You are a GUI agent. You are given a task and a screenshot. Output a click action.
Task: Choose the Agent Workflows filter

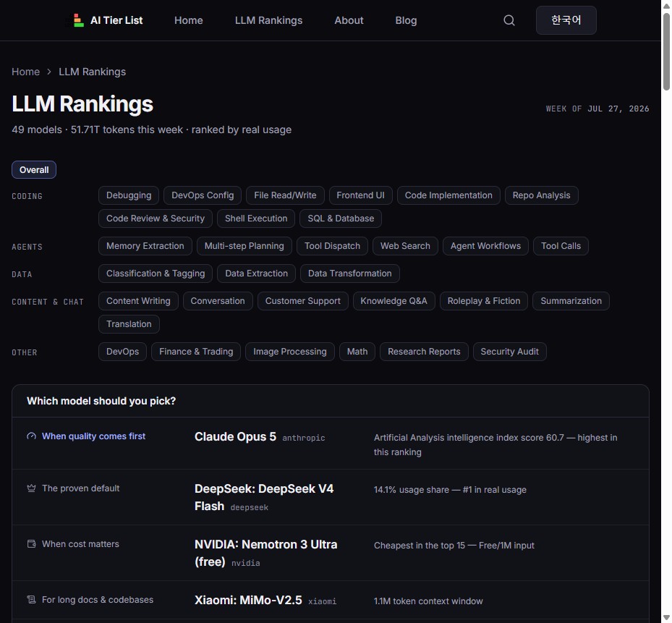pos(485,246)
